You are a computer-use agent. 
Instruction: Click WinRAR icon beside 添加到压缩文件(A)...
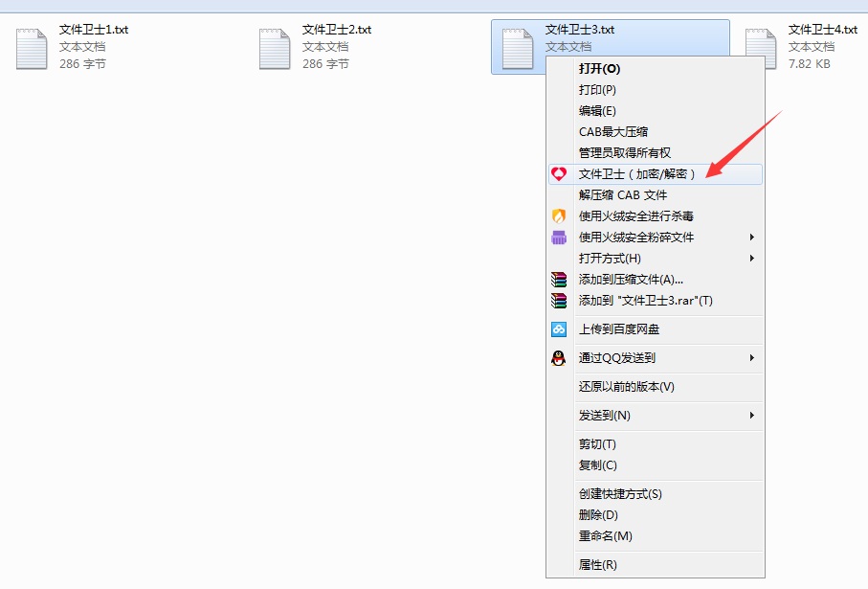coord(559,280)
